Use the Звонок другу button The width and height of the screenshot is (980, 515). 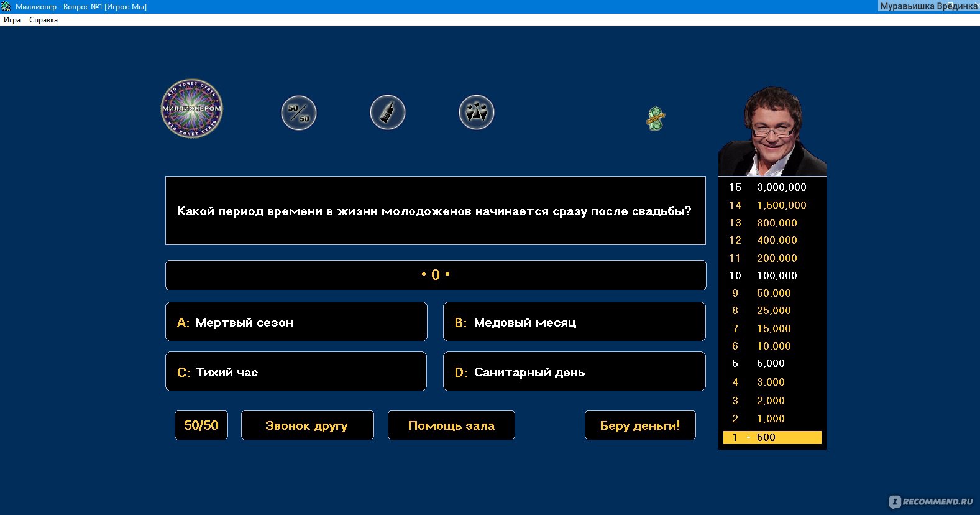[308, 425]
